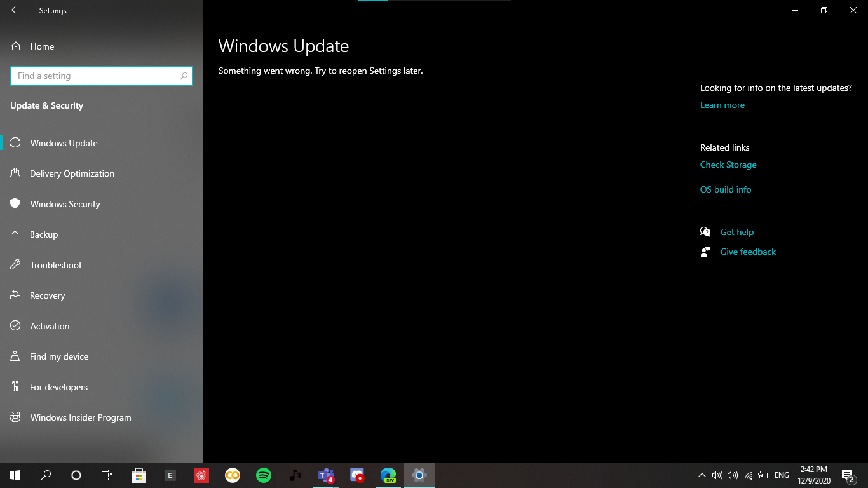
Task: Open the For developers section
Action: (102, 387)
